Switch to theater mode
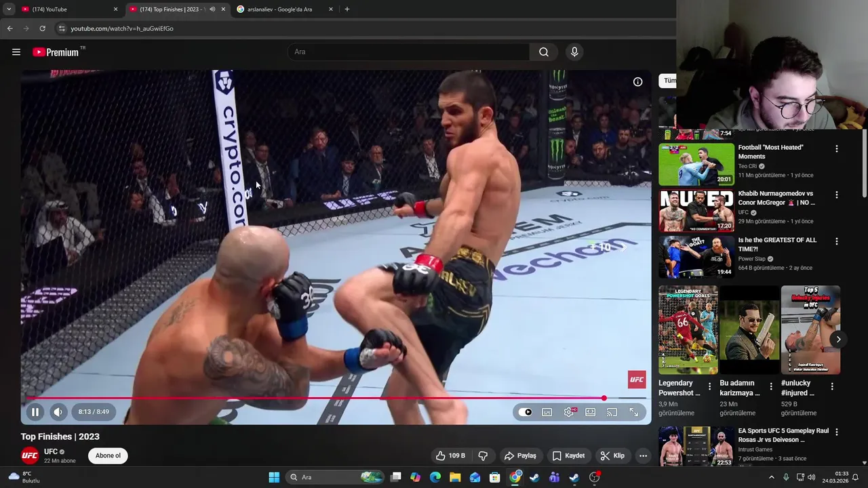868x488 pixels. 591,412
